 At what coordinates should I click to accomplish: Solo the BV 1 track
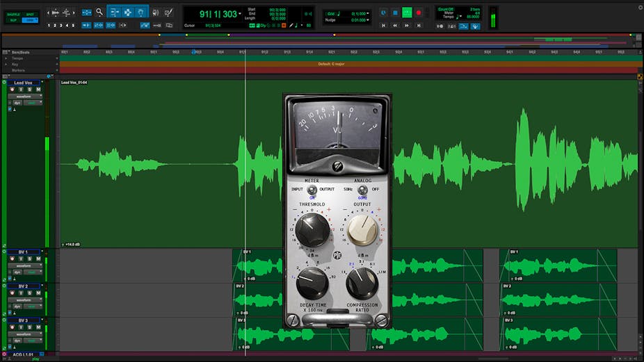click(x=30, y=258)
